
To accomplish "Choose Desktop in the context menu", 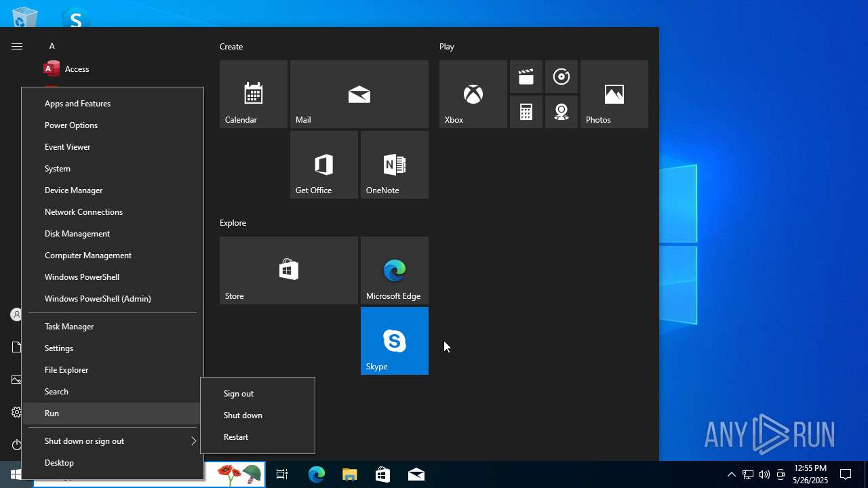I will point(113,463).
